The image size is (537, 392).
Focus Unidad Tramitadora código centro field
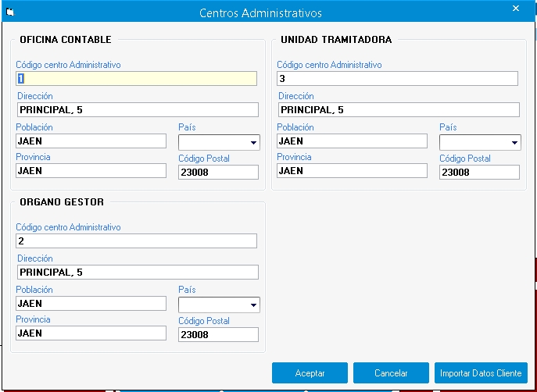(x=397, y=79)
